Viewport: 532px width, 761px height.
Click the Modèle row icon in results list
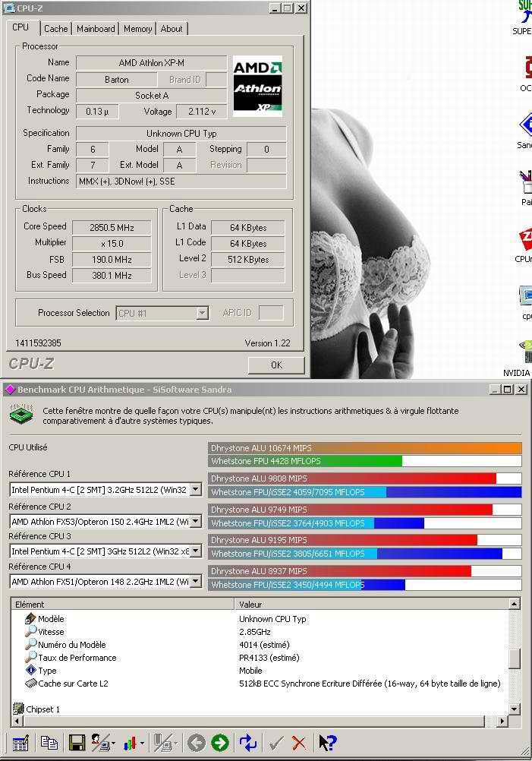tap(30, 618)
